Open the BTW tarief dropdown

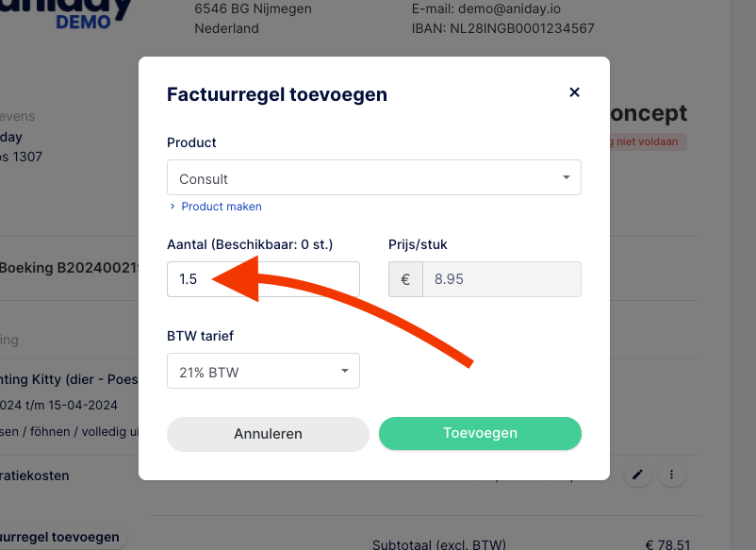(x=263, y=371)
